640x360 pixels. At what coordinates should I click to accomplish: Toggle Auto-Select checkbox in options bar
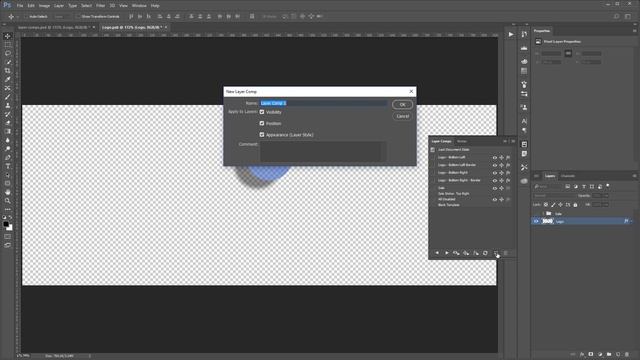(25, 17)
